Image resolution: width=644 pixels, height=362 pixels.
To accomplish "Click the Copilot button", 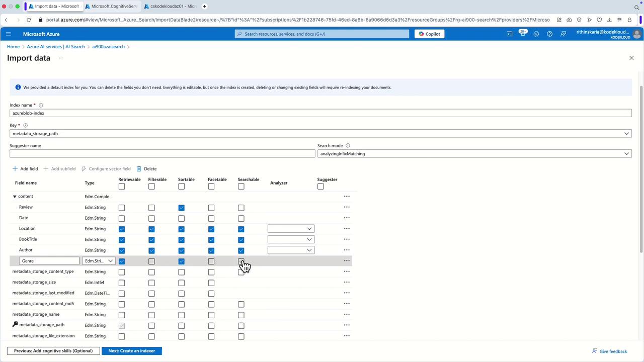I will [x=429, y=34].
